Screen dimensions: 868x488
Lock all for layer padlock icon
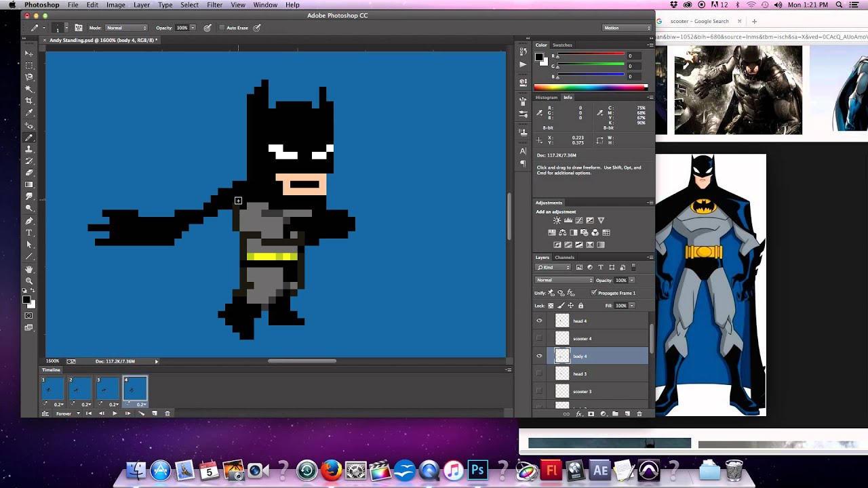580,306
